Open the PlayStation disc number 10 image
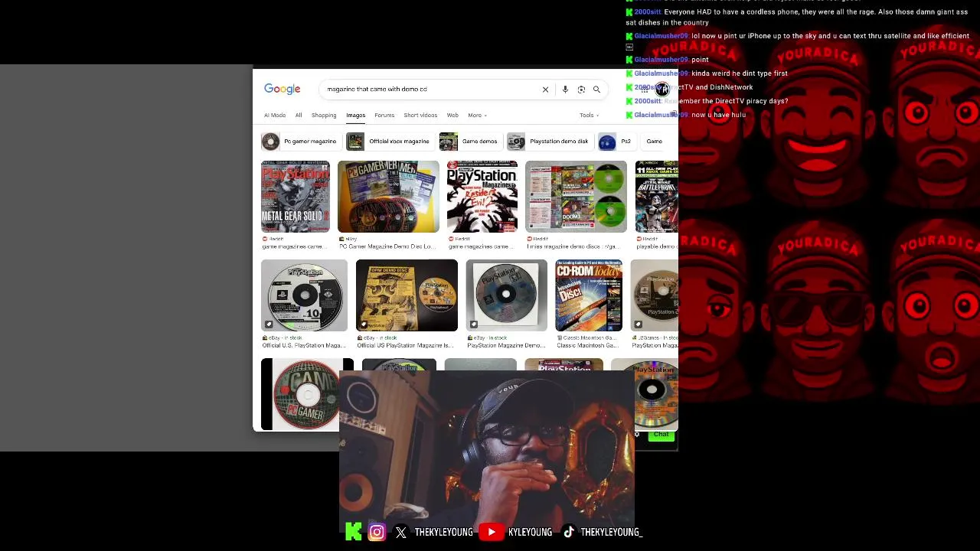 pos(304,295)
